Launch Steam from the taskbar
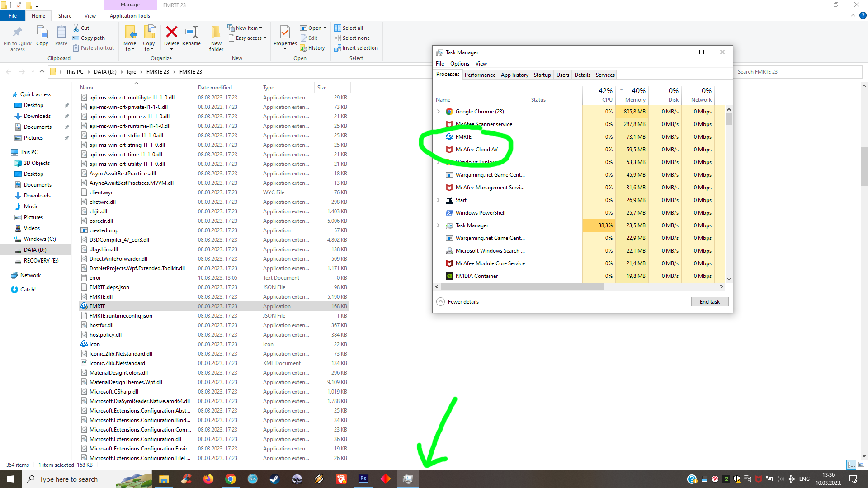The image size is (868, 488). (x=274, y=479)
